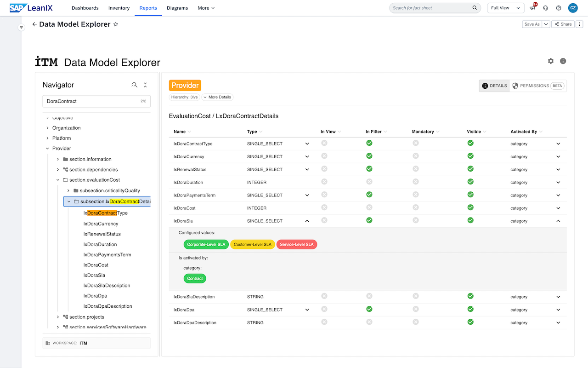Collapse section.evaluationCost tree node
Viewport: 588px width, 368px height.
[x=58, y=180]
